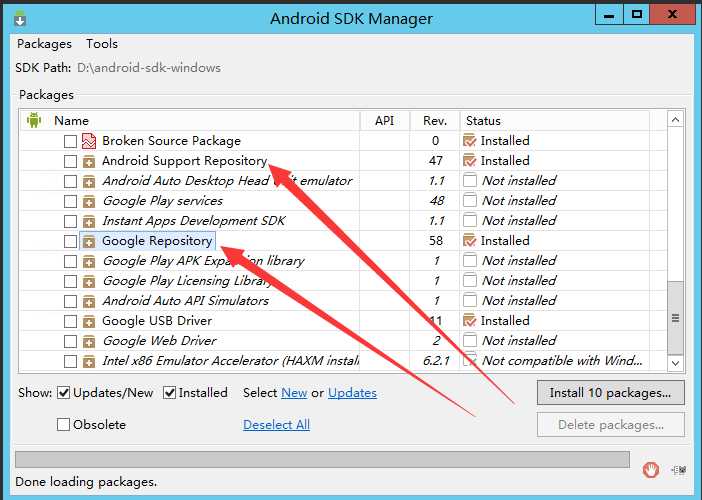Click the Google Web Driver package icon
Viewport: 702px width, 500px height.
(x=89, y=341)
